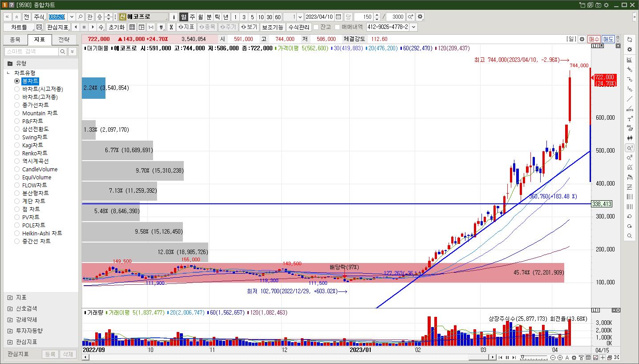The width and height of the screenshot is (639, 364).
Task: Open the 차트틀 dropdown
Action: tap(19, 27)
